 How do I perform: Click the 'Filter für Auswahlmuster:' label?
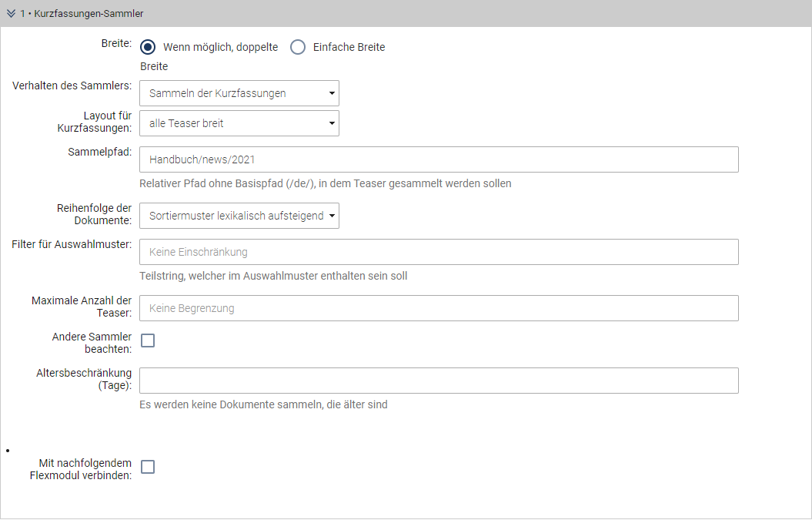(72, 244)
